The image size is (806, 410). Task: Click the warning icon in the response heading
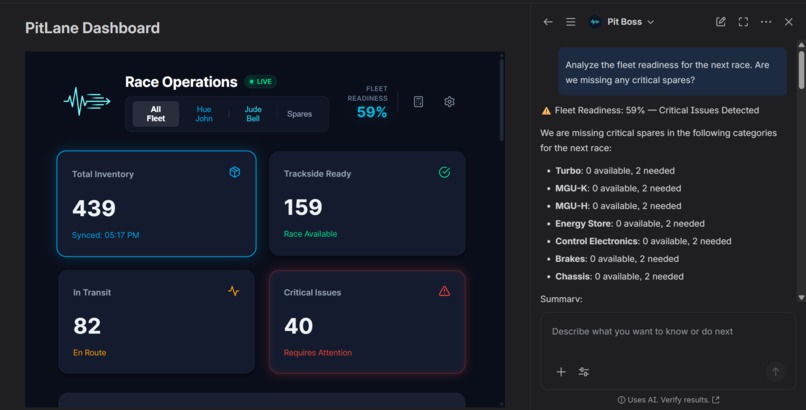tap(546, 110)
